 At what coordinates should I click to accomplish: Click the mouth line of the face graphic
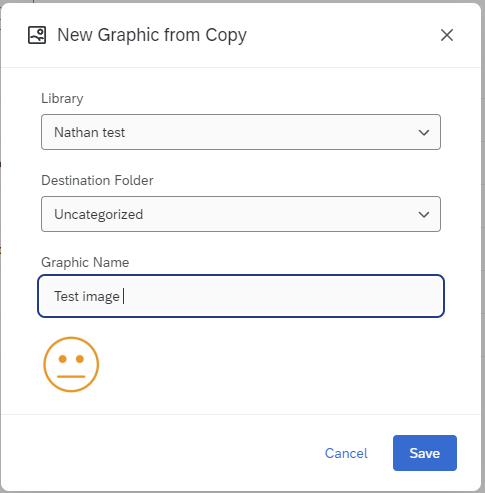[71, 377]
